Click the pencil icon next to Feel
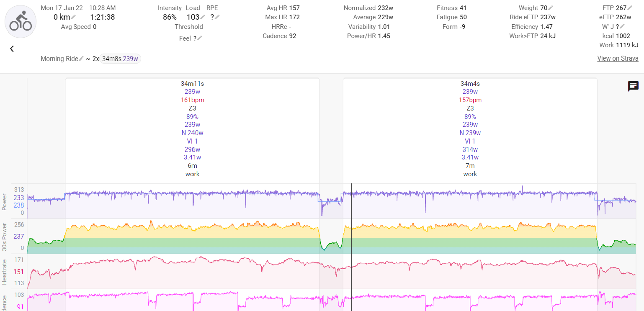The height and width of the screenshot is (311, 644). (200, 38)
